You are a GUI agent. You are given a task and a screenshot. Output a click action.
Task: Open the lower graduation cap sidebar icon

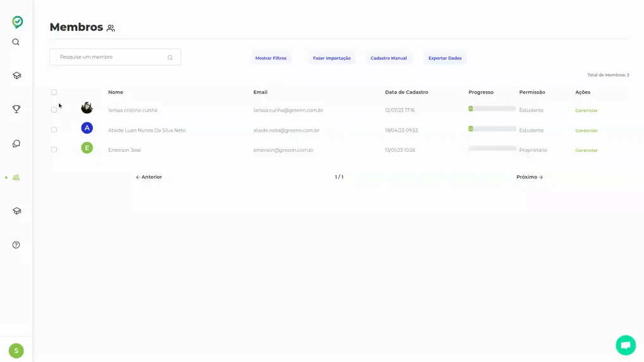(x=16, y=211)
